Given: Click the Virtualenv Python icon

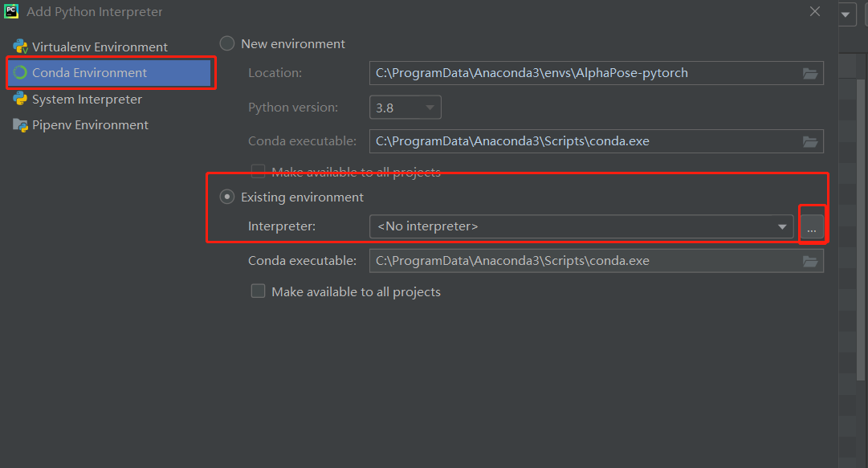Looking at the screenshot, I should point(21,47).
